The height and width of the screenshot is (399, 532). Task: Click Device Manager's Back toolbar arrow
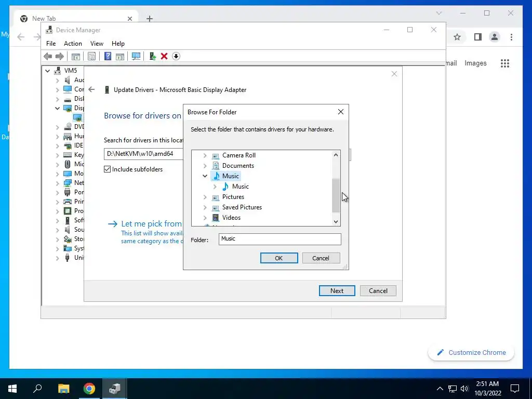tap(48, 56)
